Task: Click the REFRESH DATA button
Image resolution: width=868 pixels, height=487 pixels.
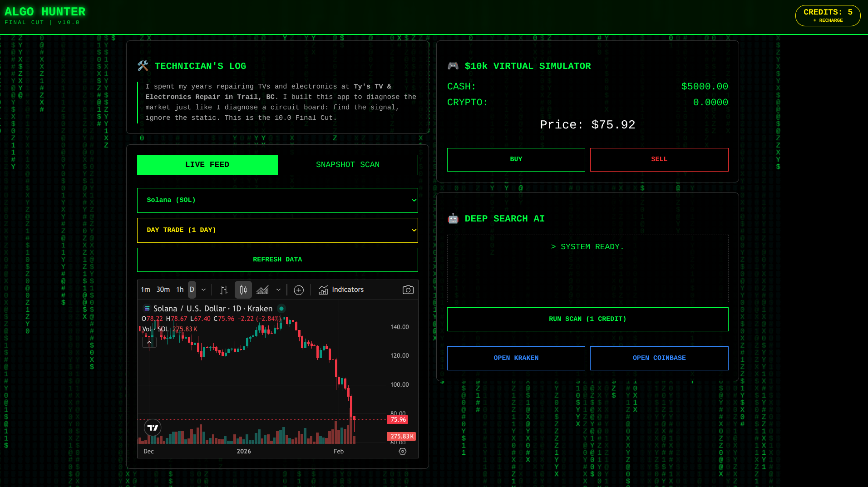Action: [277, 259]
